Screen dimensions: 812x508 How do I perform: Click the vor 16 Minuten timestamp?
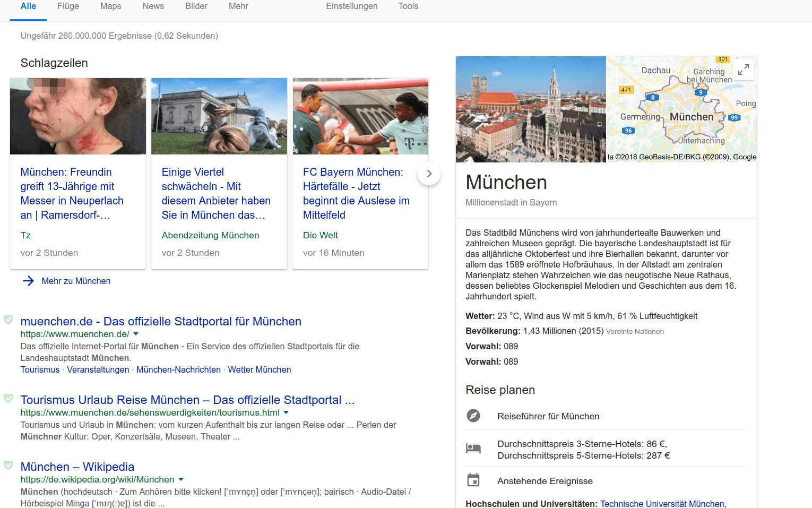[x=333, y=253]
